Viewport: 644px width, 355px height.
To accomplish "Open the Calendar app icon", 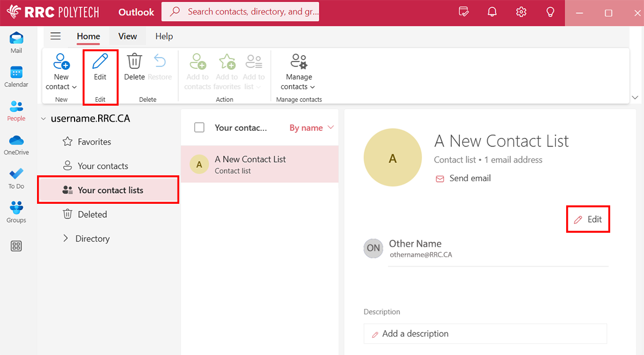I will pyautogui.click(x=16, y=77).
